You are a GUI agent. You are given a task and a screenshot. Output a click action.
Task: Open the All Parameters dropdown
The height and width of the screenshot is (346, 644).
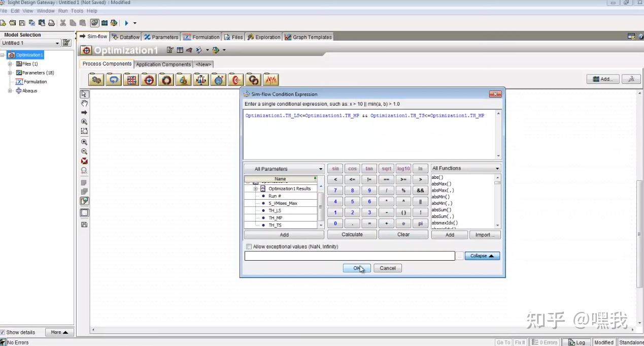284,169
